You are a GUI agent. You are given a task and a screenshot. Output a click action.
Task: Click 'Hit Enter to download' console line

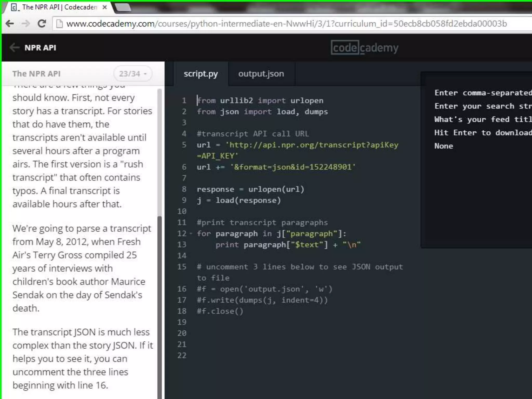(x=483, y=133)
